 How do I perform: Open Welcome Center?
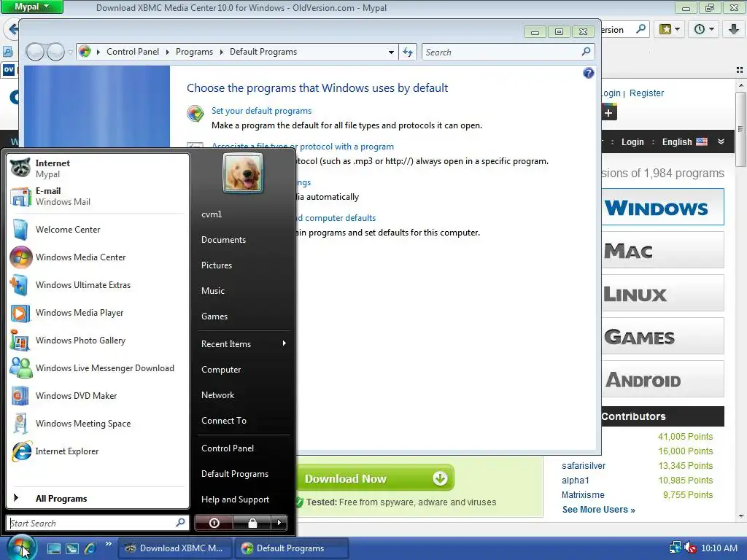[98, 230]
